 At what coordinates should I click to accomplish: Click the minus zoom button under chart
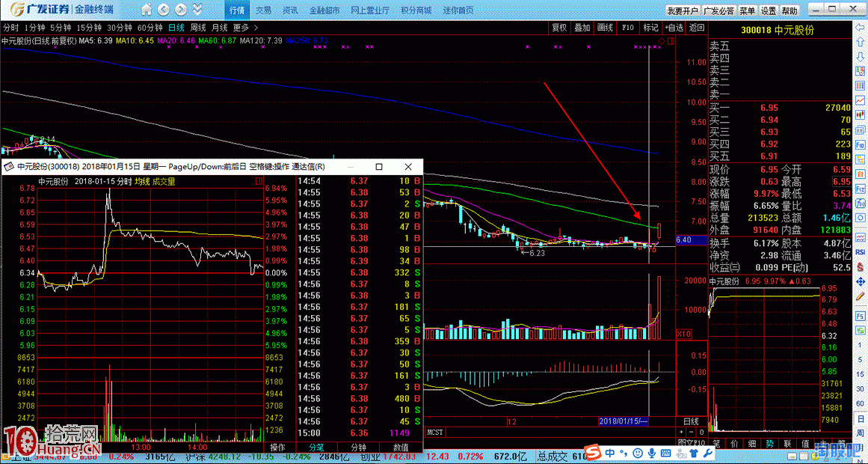[x=692, y=431]
